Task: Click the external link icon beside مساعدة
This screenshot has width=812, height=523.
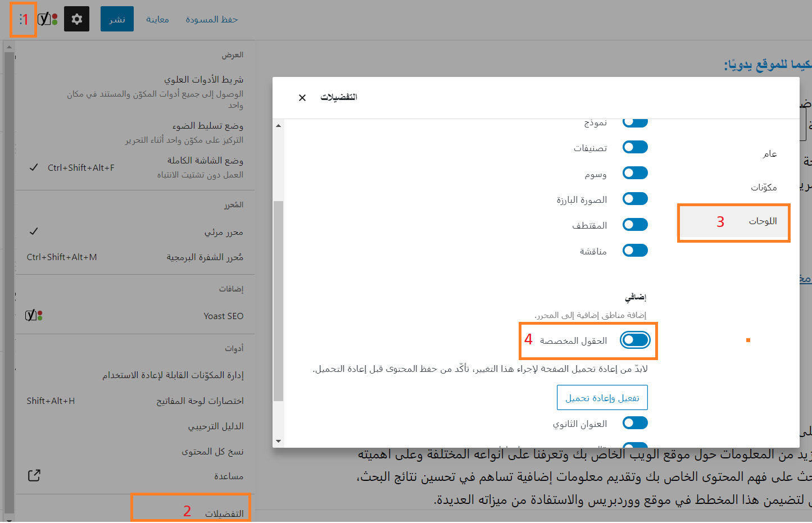Action: tap(34, 476)
